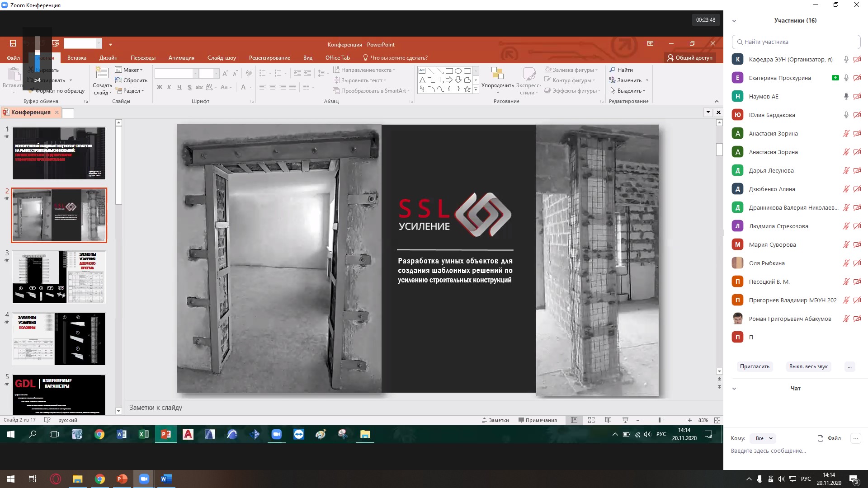This screenshot has width=868, height=488.
Task: Open Word in the local bottom taskbar
Action: pyautogui.click(x=166, y=479)
